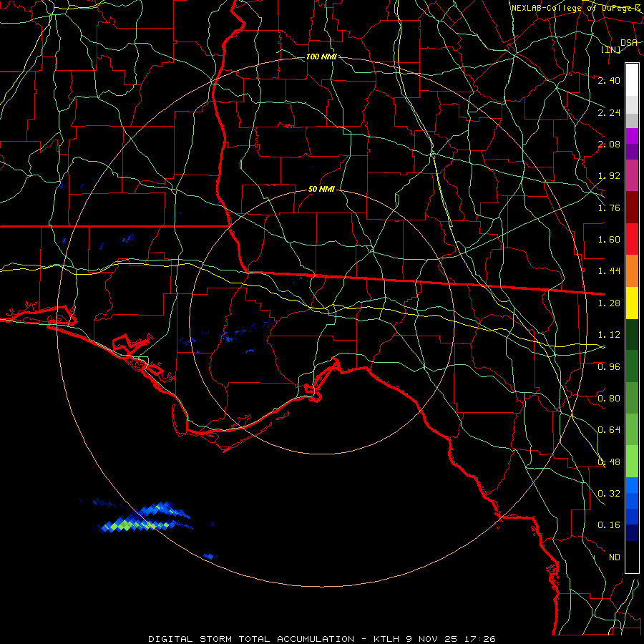Select the bright red legend swatch
The width and height of the screenshot is (644, 644).
(x=632, y=239)
